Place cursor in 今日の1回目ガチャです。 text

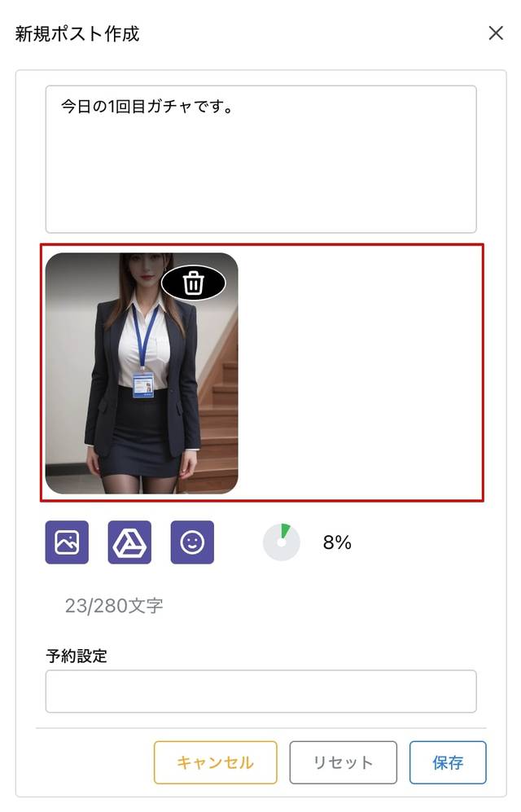(147, 107)
